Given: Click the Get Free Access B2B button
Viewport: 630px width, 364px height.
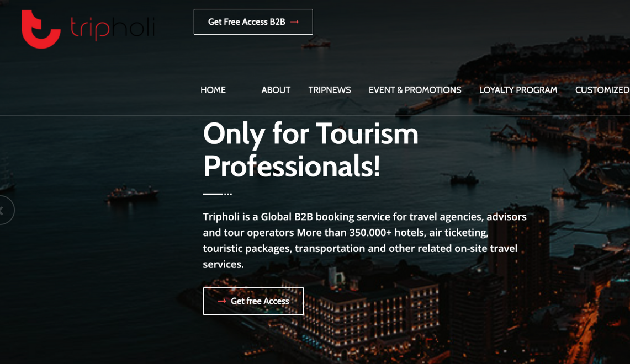Looking at the screenshot, I should tap(253, 22).
